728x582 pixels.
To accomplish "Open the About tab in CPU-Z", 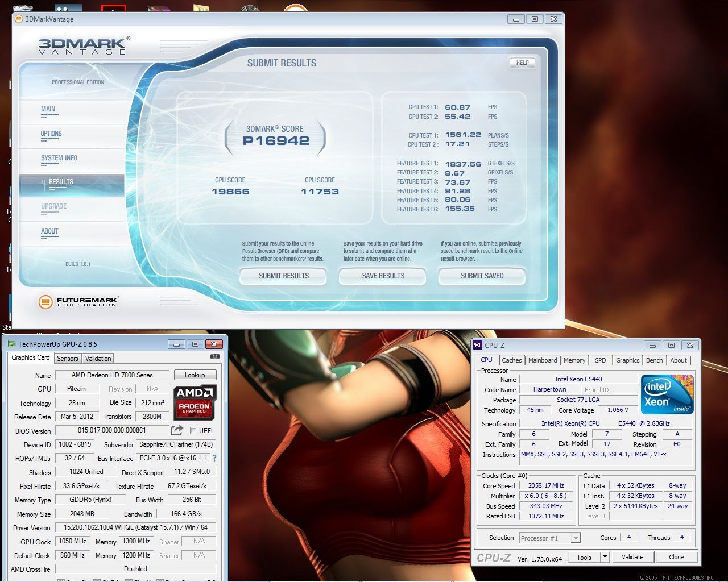I will 678,360.
